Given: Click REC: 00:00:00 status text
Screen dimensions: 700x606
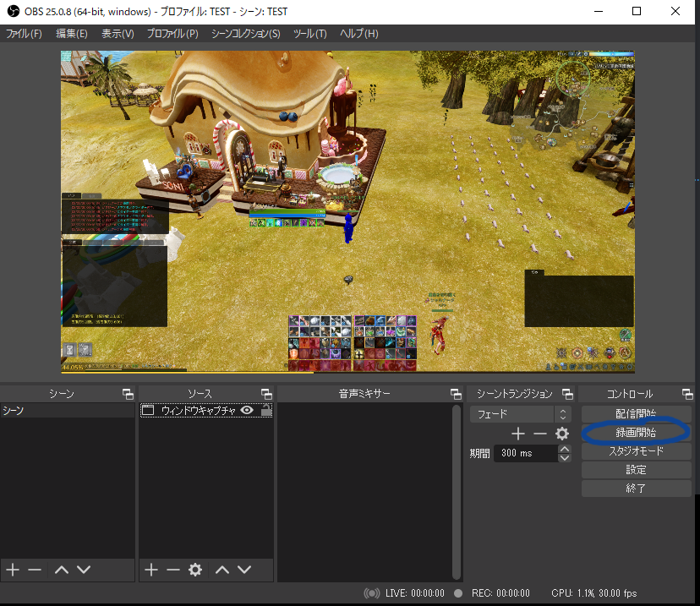Looking at the screenshot, I should [500, 593].
